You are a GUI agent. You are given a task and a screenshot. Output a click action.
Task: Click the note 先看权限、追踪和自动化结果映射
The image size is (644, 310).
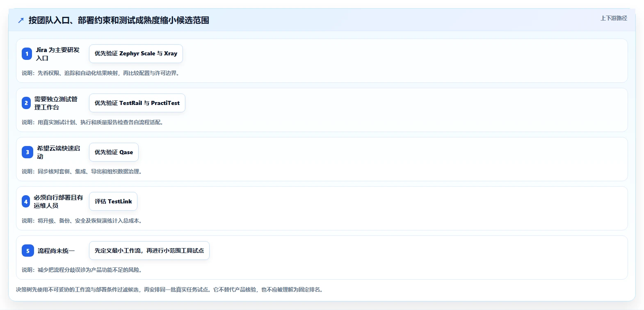[x=100, y=73]
